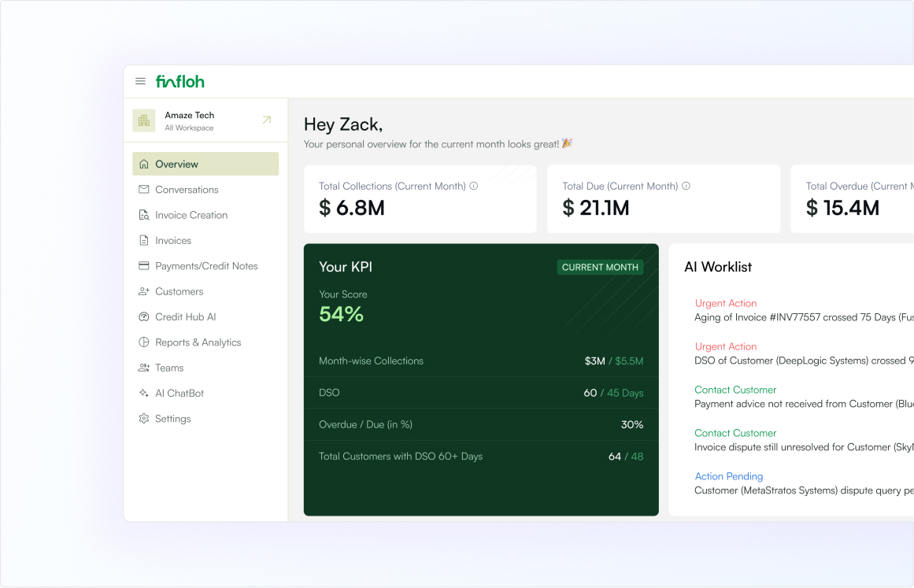Click the CURRENT MONTH badge in KPI
Image resolution: width=914 pixels, height=588 pixels.
coord(600,267)
